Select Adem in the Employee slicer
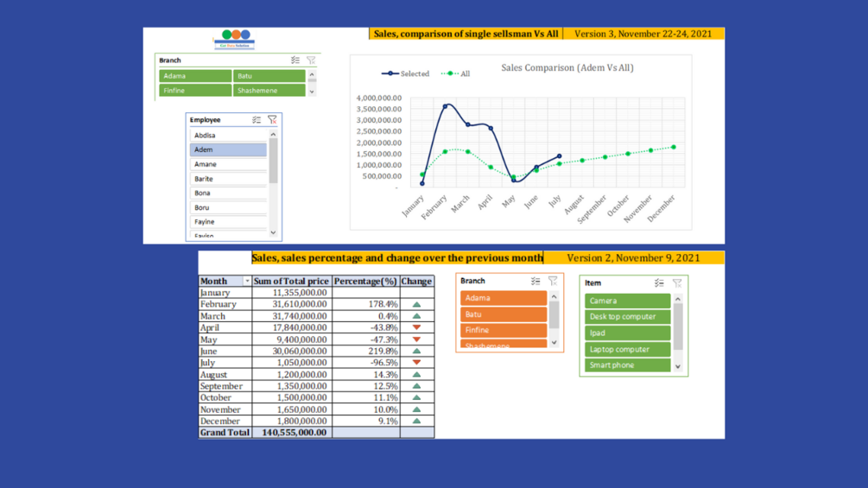 point(228,149)
